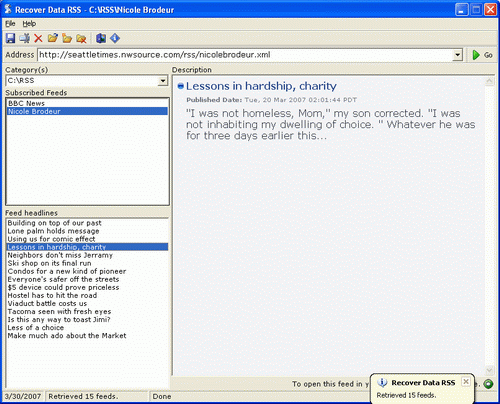Open the 'Lessons in hardship, charity' article link
Viewport: 500px width, 404px height.
pyautogui.click(x=261, y=86)
